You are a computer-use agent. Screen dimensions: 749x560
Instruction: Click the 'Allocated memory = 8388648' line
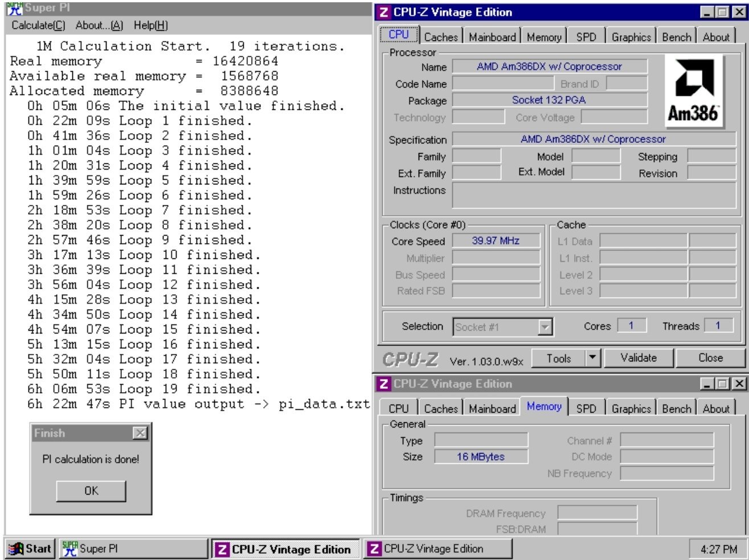tap(144, 91)
